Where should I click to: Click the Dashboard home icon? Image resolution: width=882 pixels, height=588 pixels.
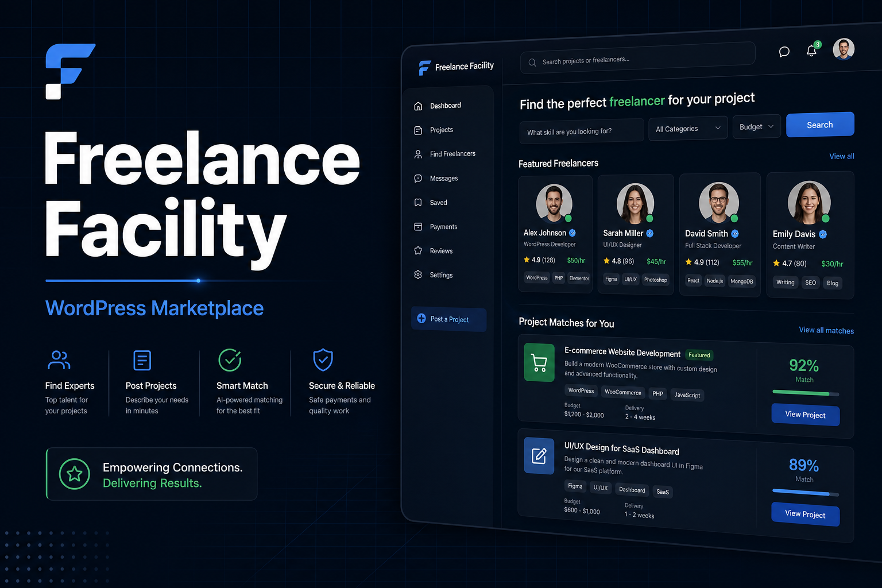tap(418, 106)
